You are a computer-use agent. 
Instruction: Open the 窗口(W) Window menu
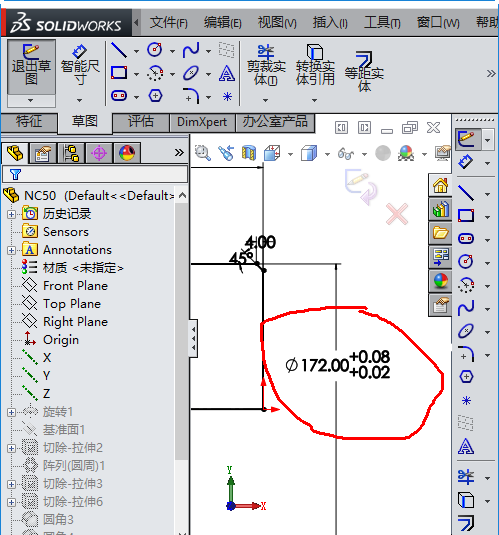pyautogui.click(x=438, y=23)
